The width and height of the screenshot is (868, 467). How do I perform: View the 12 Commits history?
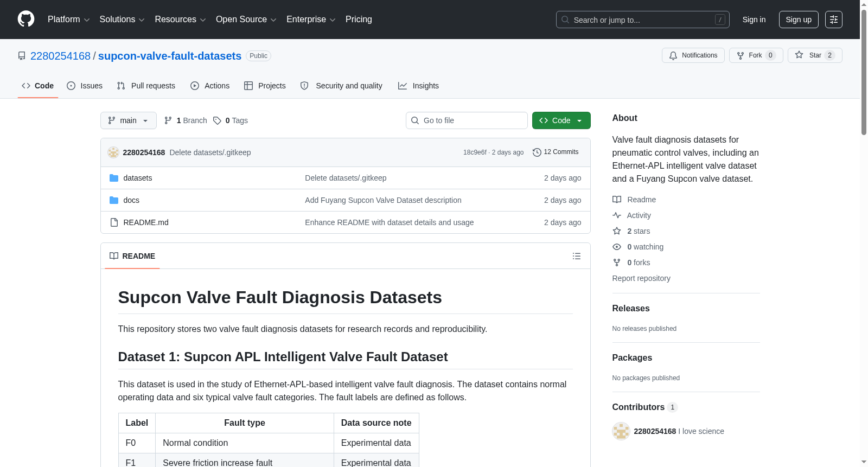(x=556, y=152)
